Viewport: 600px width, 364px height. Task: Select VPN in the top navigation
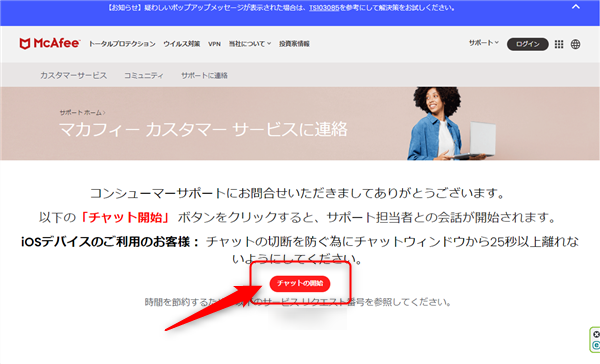click(214, 44)
